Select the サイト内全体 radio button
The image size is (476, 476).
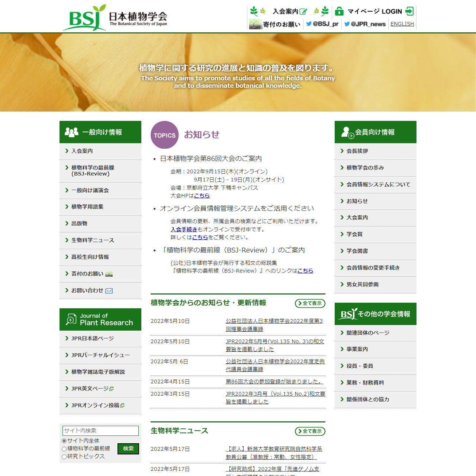pos(64,441)
